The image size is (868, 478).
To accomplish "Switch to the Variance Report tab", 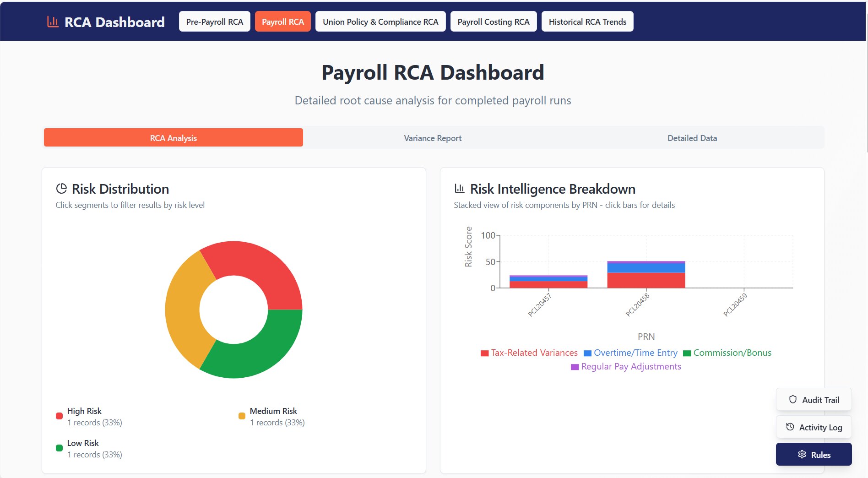I will [x=432, y=138].
